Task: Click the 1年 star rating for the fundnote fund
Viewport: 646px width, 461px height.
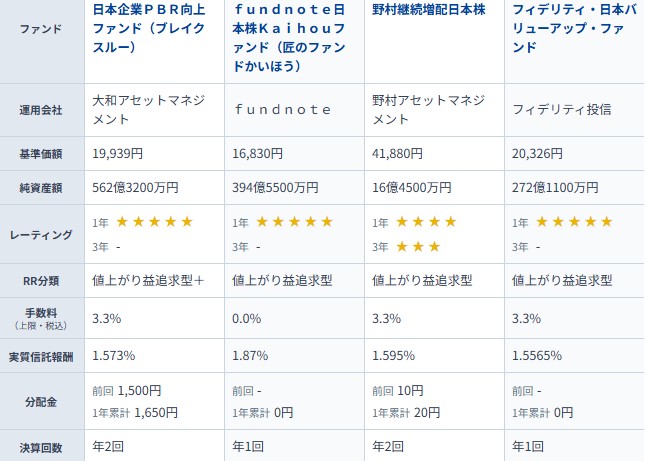Action: click(294, 222)
